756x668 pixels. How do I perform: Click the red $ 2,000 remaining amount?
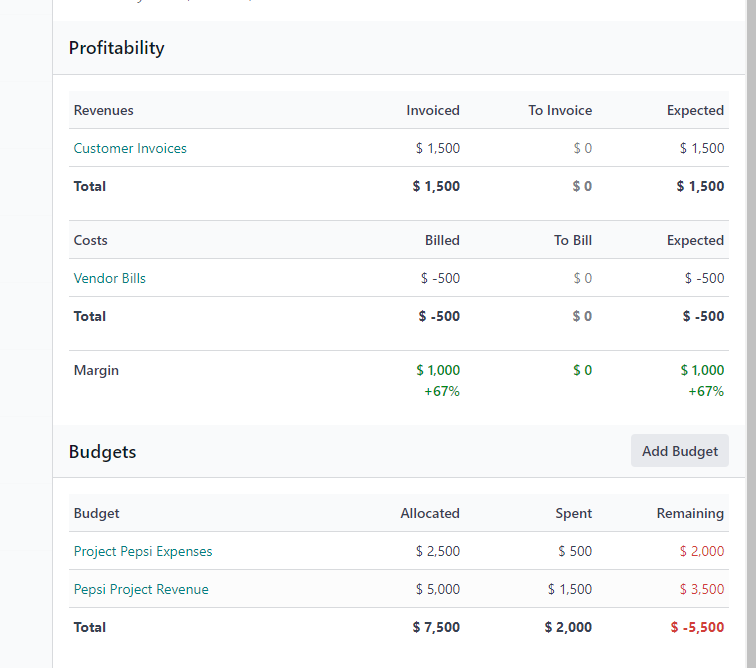(702, 551)
